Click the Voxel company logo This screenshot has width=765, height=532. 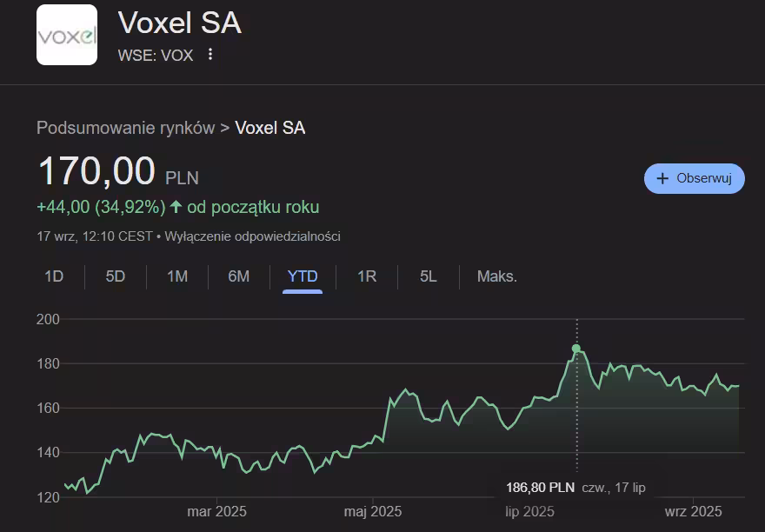[x=67, y=35]
